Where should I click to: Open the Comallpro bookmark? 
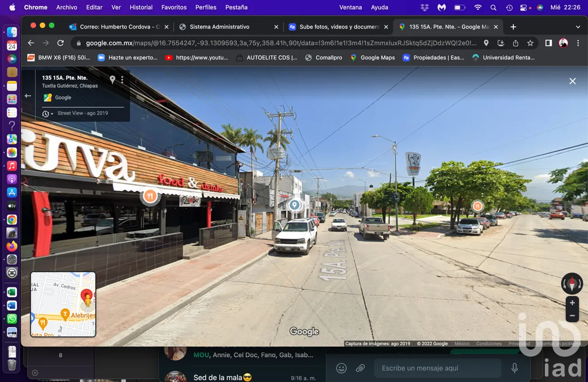[x=323, y=58]
